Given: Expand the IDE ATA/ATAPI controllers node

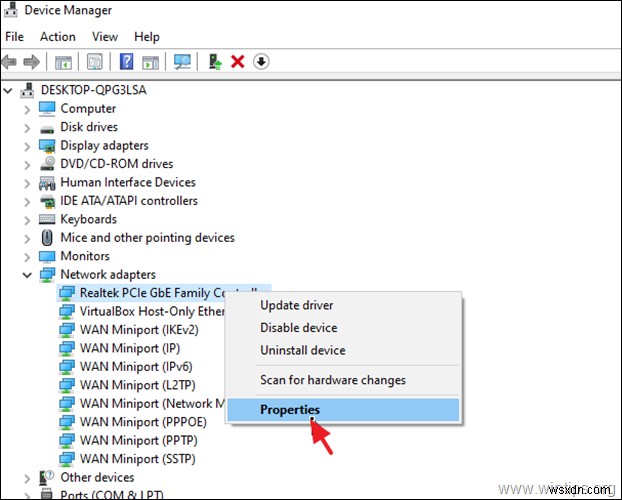Looking at the screenshot, I should pyautogui.click(x=27, y=202).
